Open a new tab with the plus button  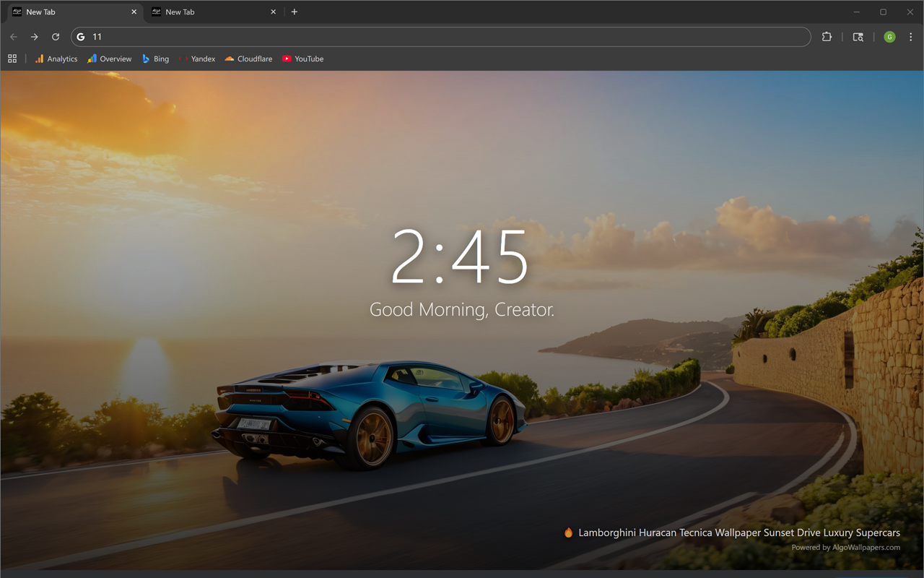pyautogui.click(x=295, y=12)
